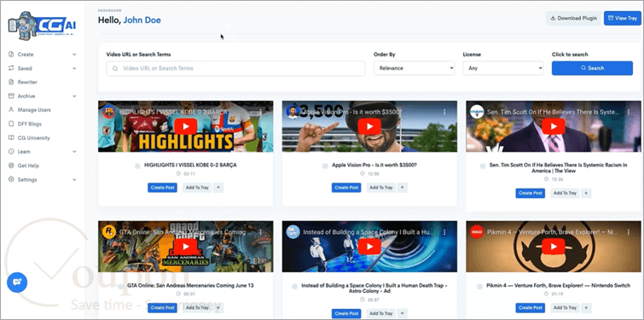Click plus button on Vissel Kobe card
This screenshot has width=644, height=320.
click(218, 188)
